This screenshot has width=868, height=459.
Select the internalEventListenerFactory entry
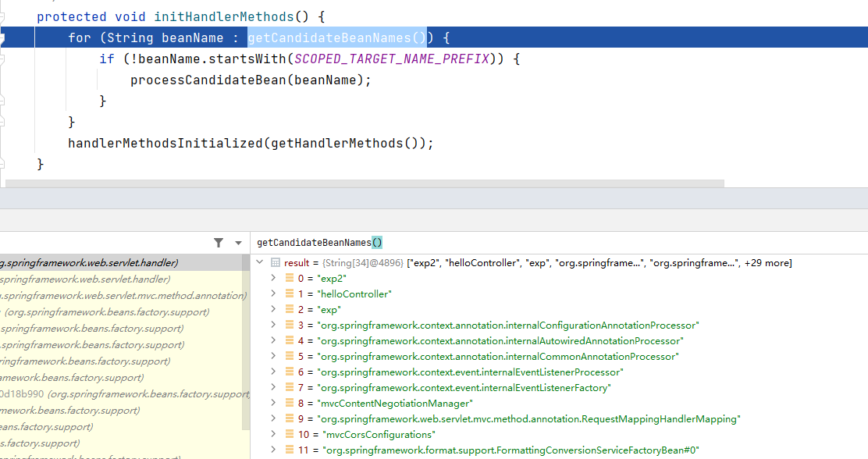[464, 388]
